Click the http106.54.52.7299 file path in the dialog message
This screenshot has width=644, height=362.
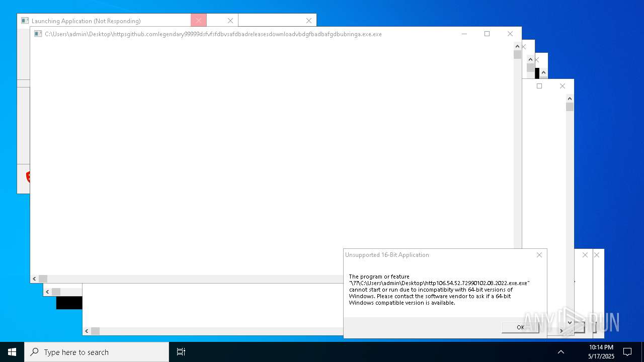point(439,283)
